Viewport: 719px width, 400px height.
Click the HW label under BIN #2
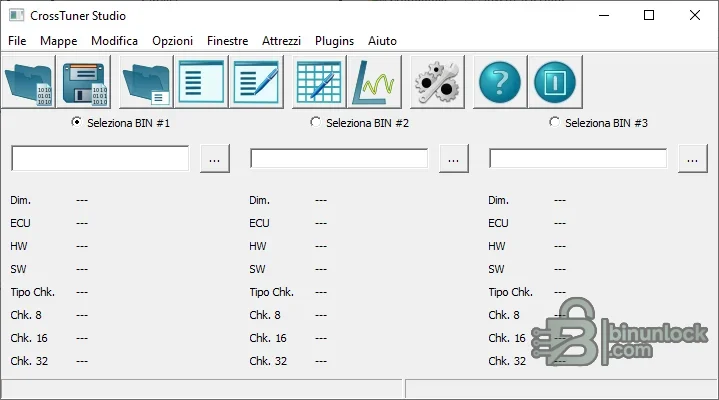point(258,246)
